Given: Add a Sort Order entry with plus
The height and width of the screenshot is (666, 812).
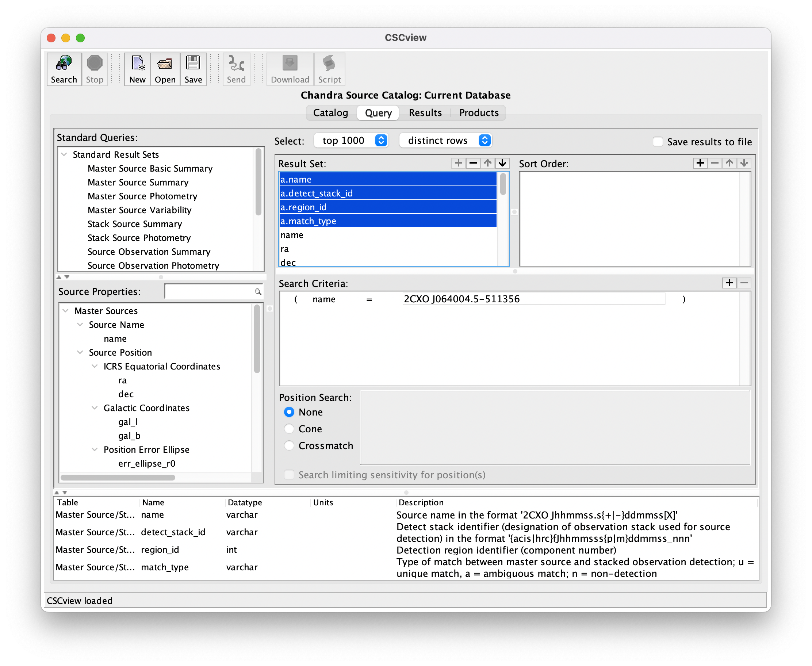Looking at the screenshot, I should (700, 163).
